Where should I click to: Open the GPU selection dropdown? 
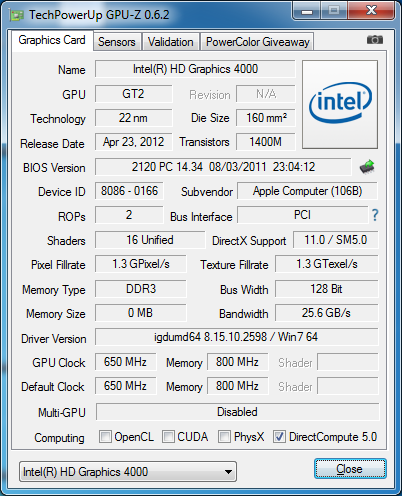(x=128, y=471)
